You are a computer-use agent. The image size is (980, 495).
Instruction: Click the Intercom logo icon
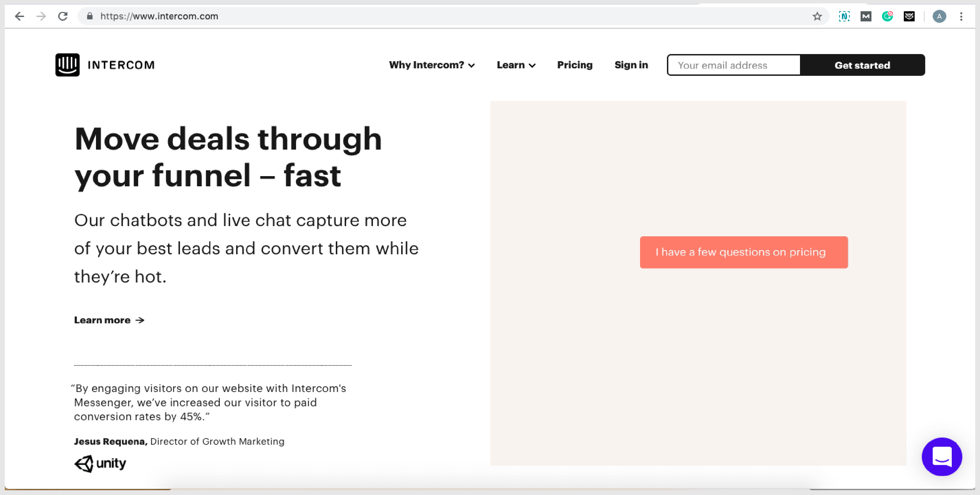click(x=68, y=64)
